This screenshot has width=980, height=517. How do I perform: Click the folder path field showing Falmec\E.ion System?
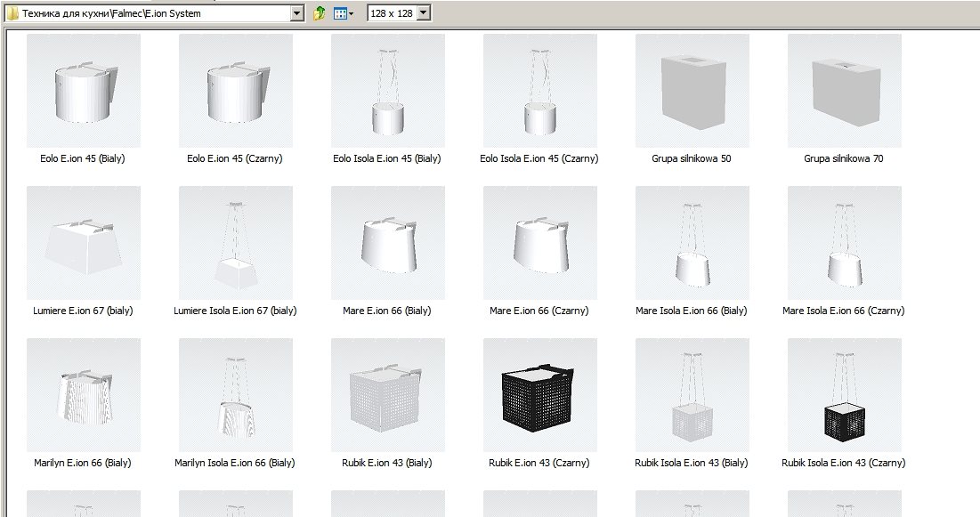pyautogui.click(x=154, y=13)
